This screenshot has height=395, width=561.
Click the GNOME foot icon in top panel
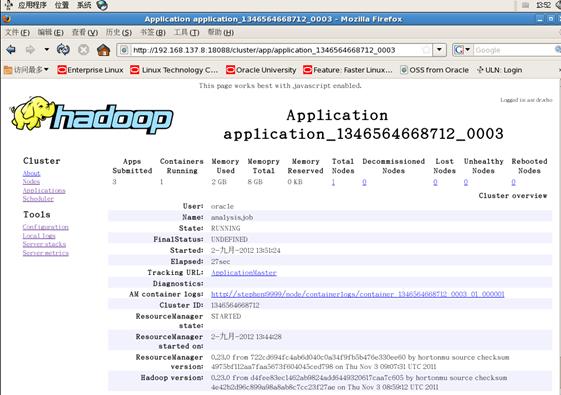point(9,5)
